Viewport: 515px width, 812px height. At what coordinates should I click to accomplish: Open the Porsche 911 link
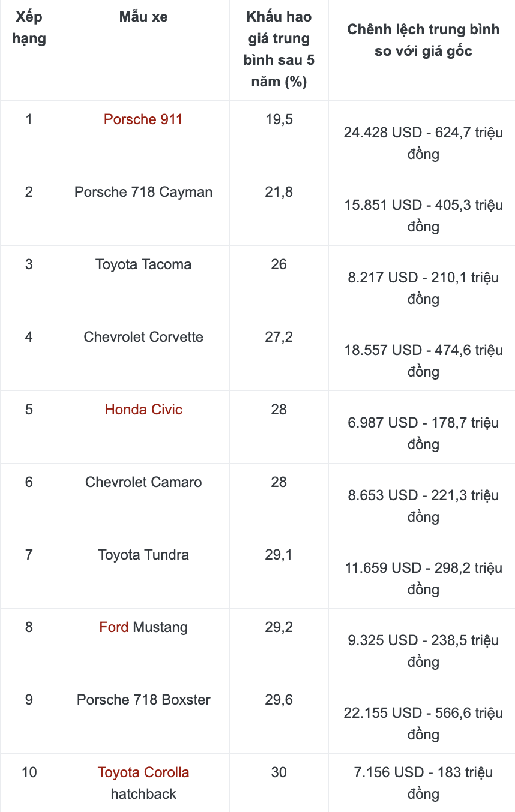pyautogui.click(x=143, y=119)
